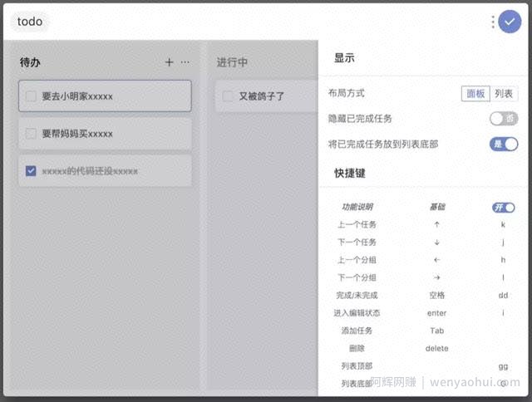The width and height of the screenshot is (532, 402).
Task: Click the Tab key value
Action: click(436, 331)
